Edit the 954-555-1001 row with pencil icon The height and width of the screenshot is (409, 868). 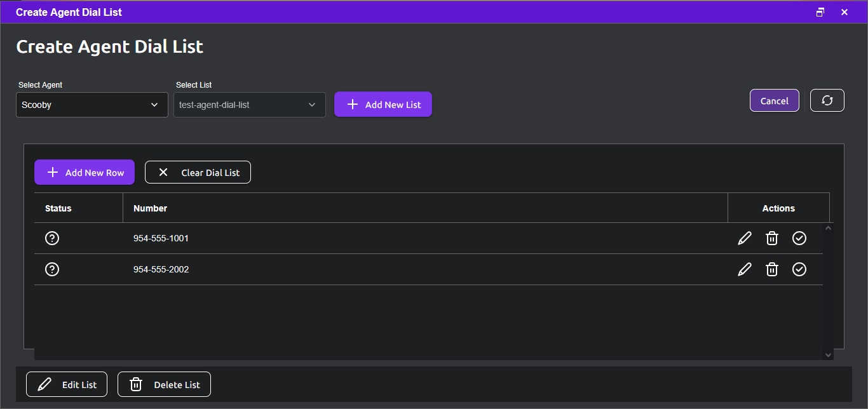coord(745,238)
